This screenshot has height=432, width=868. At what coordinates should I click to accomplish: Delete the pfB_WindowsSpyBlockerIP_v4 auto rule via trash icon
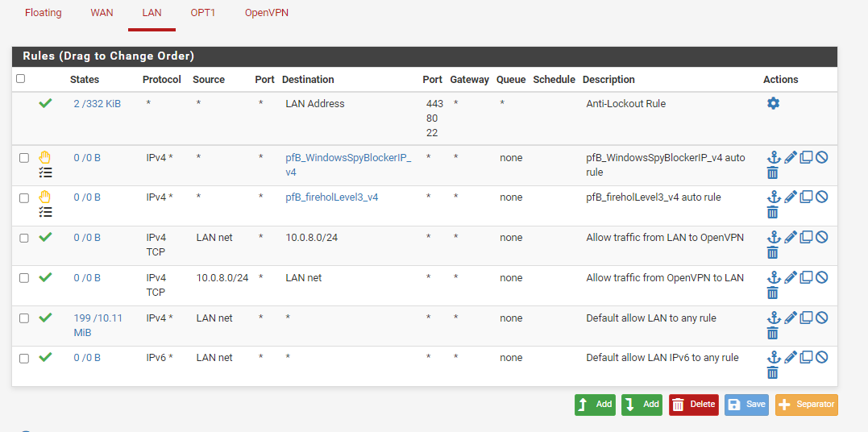coord(773,173)
